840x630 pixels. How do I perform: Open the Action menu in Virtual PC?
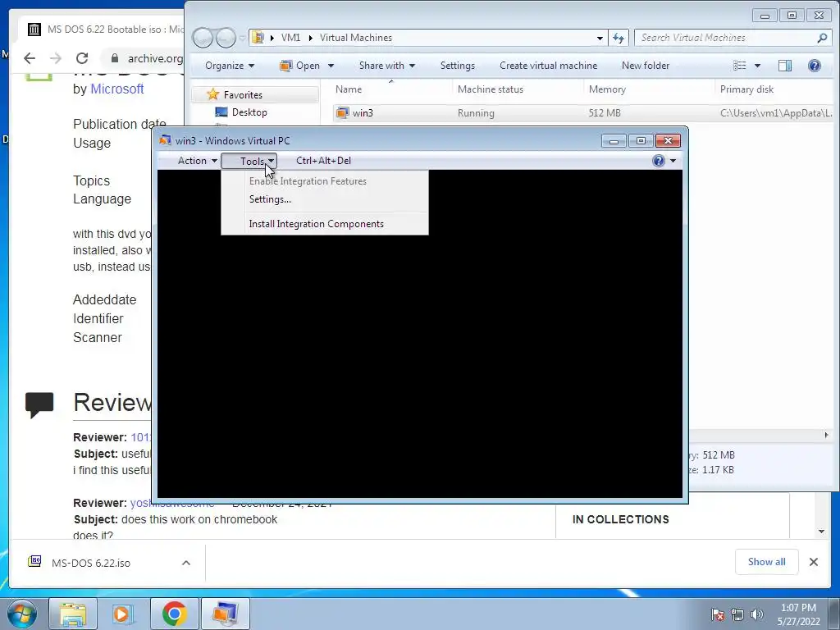[x=197, y=161]
